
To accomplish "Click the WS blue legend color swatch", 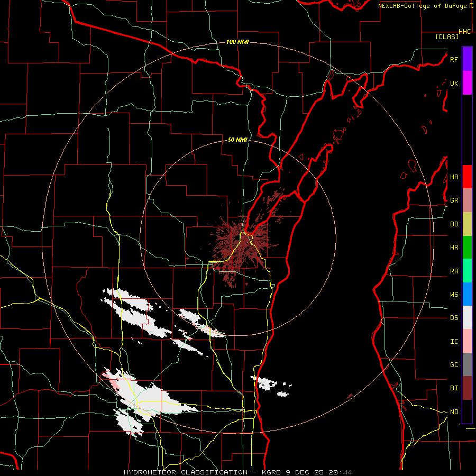I will 467,294.
